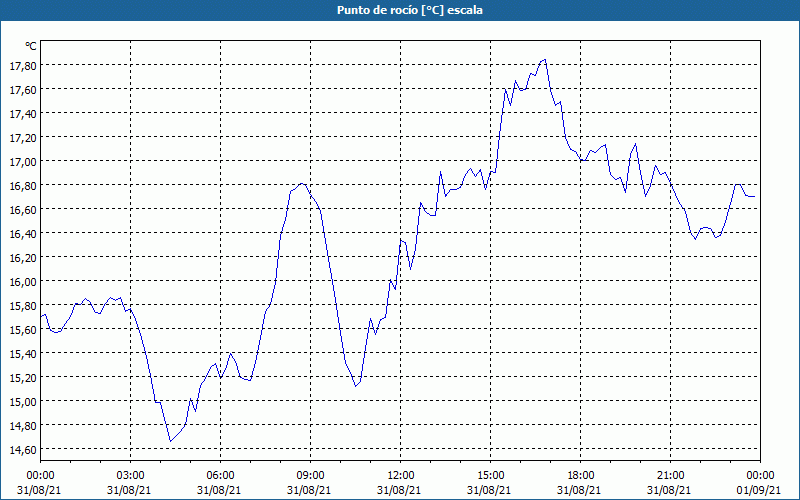The image size is (800, 500).
Task: Select the 17,60 y-axis value
Action: point(23,89)
